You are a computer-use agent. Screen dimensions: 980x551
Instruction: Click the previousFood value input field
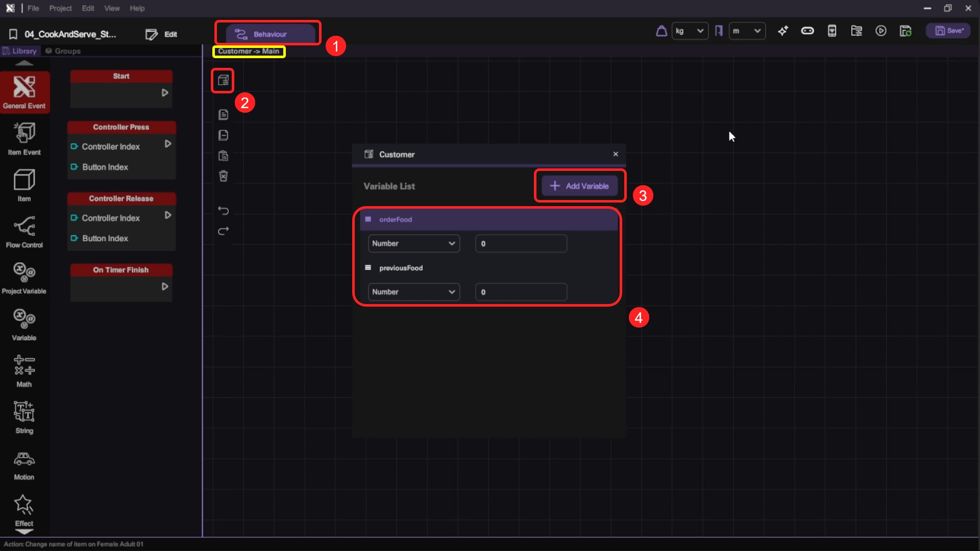point(521,292)
